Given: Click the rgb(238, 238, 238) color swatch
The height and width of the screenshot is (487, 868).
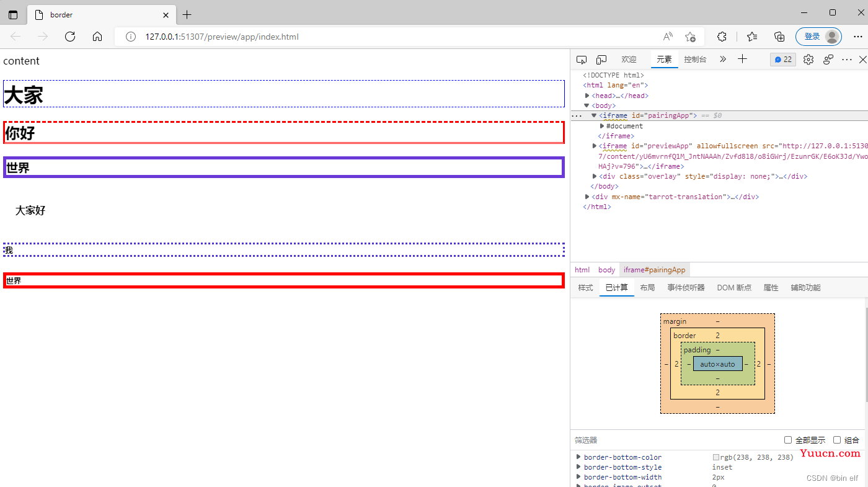Looking at the screenshot, I should 716,457.
